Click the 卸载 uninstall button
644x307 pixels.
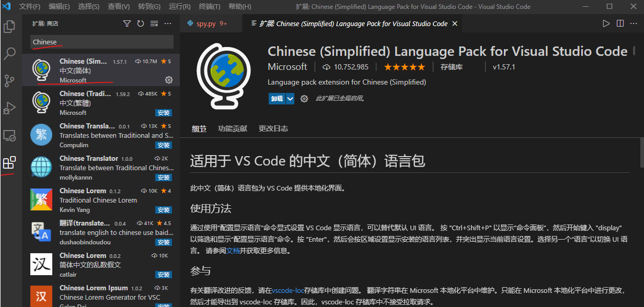coord(277,99)
